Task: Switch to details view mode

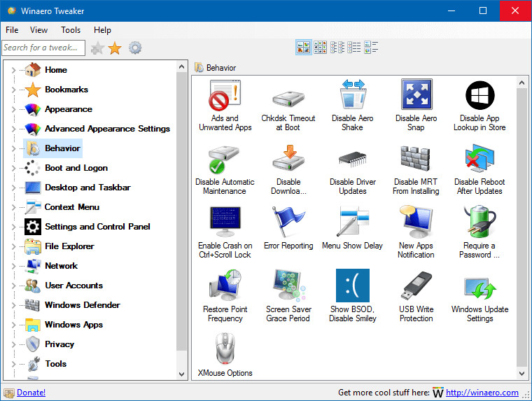Action: [x=371, y=48]
